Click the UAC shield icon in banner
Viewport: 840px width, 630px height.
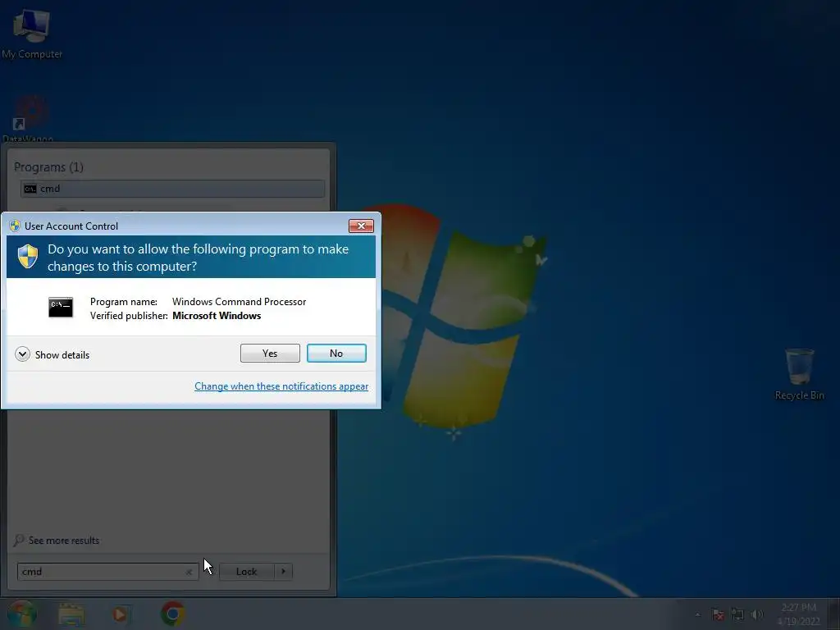[28, 257]
